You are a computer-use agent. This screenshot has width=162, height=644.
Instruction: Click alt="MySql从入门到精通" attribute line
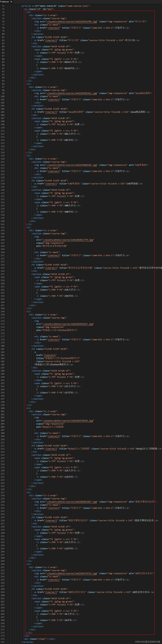coord(50,427)
